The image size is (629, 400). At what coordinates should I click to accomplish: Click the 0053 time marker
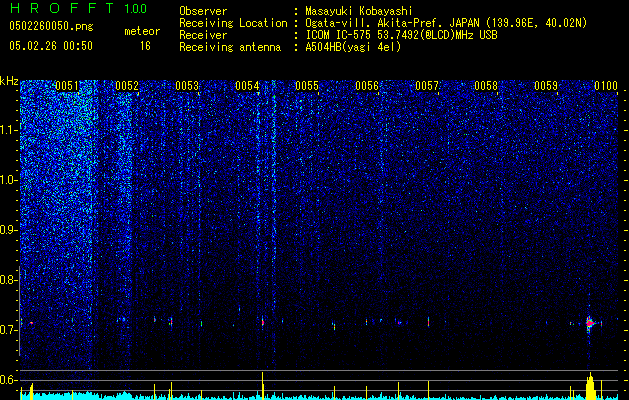[187, 86]
